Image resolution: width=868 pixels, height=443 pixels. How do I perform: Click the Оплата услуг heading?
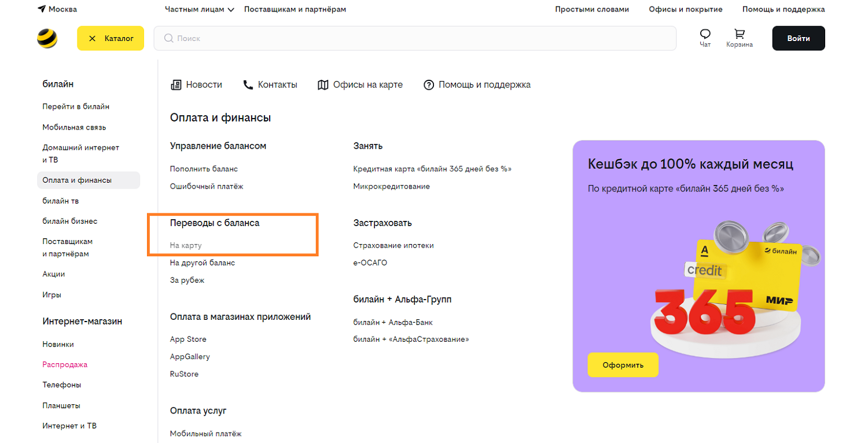coord(198,411)
